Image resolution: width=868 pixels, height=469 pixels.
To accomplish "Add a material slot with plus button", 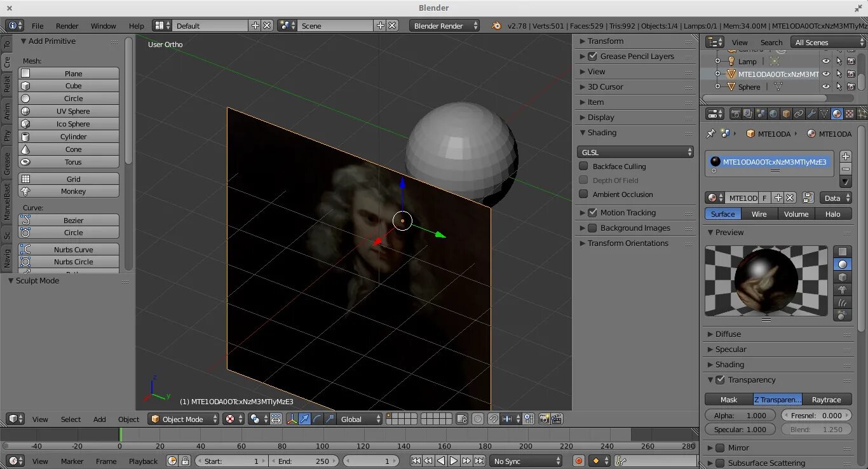I will point(846,156).
